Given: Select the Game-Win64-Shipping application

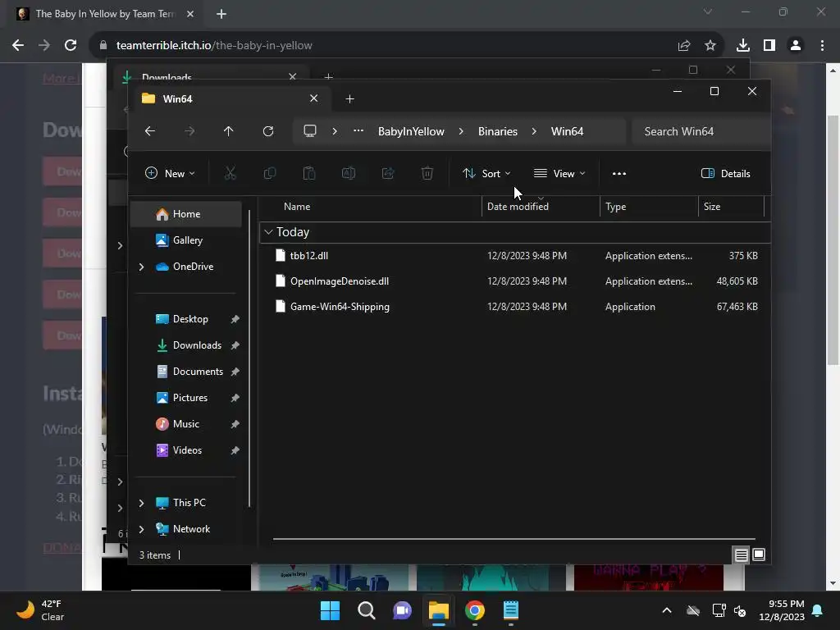Looking at the screenshot, I should tap(514, 307).
